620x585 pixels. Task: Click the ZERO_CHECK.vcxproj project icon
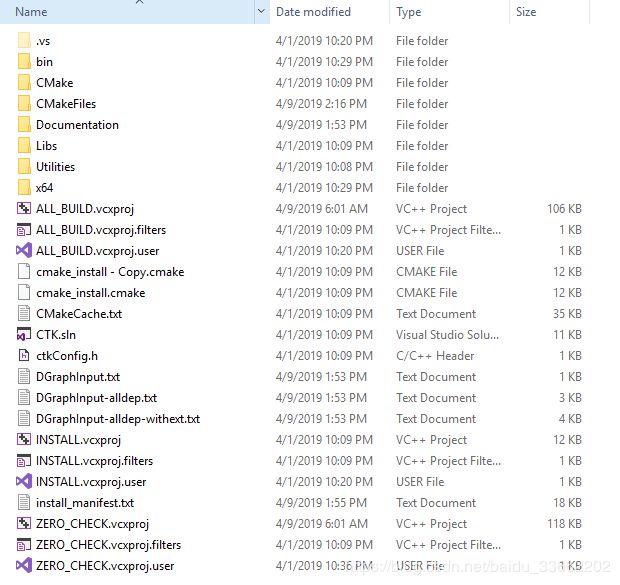(x=24, y=524)
